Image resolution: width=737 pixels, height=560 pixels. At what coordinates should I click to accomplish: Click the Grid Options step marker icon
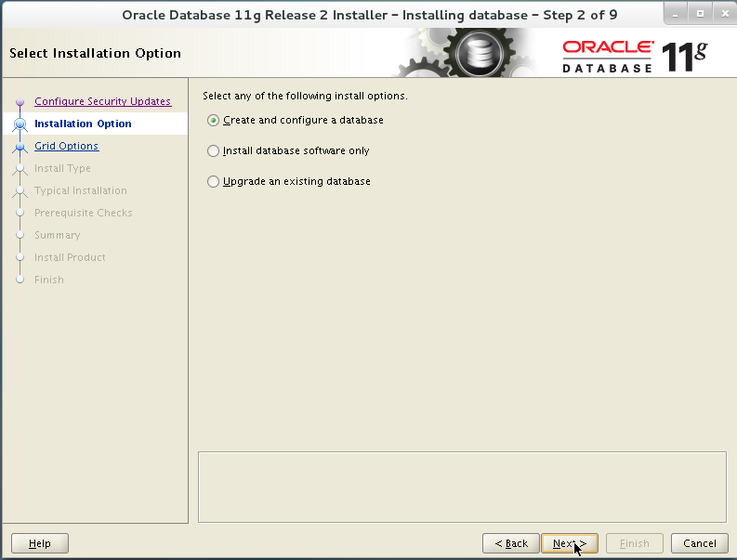[x=20, y=147]
